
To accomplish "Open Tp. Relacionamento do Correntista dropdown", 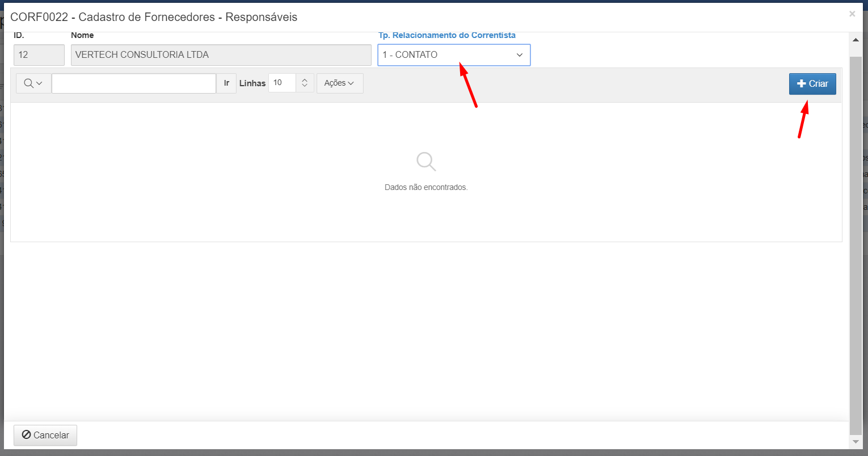I will [x=454, y=55].
